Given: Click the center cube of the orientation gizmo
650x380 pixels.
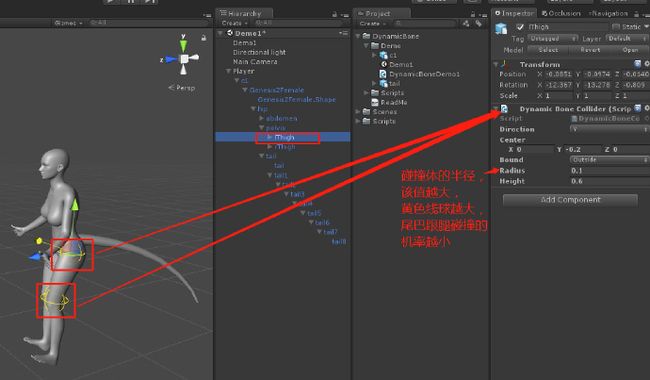Looking at the screenshot, I should [x=184, y=59].
